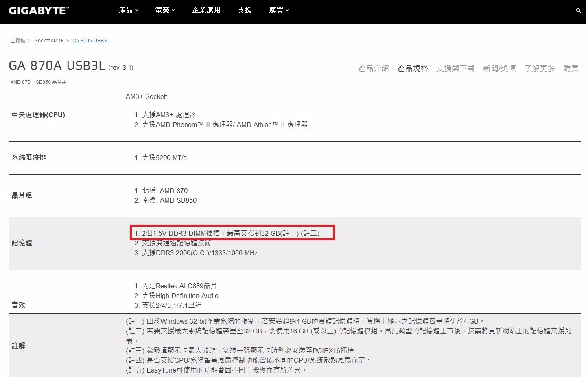The image size is (588, 377).
Task: Open the 企業應用 menu item
Action: (206, 10)
